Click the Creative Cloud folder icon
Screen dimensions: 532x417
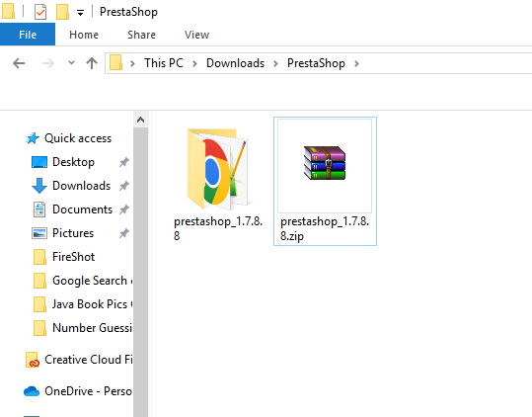[x=33, y=360]
